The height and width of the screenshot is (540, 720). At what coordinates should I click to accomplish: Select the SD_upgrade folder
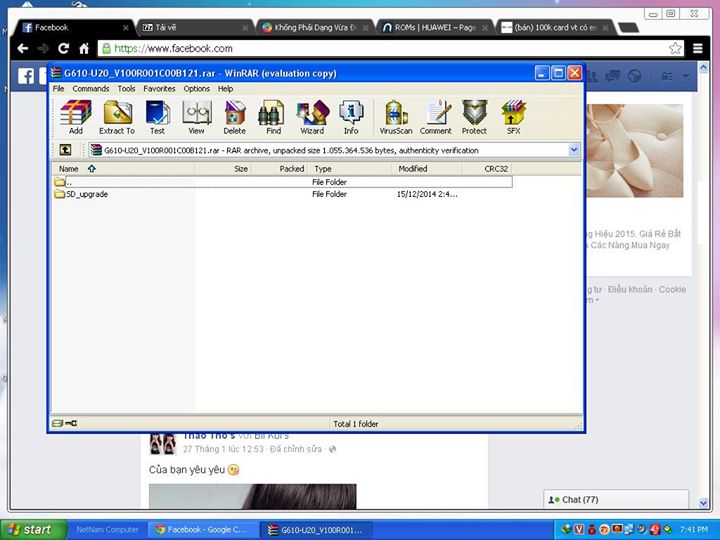(x=86, y=194)
